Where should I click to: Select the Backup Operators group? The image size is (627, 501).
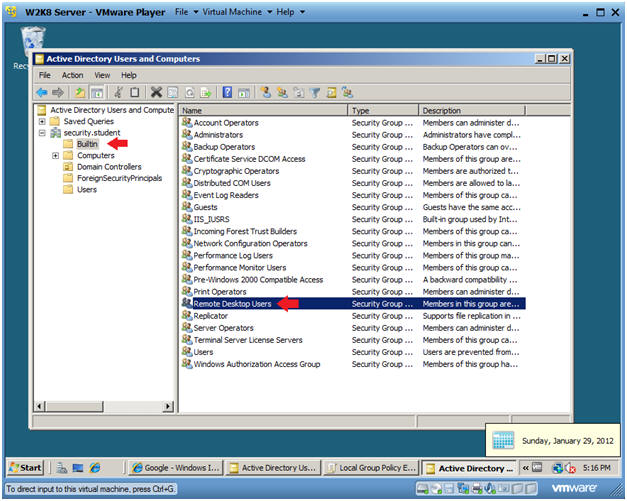(353, 147)
